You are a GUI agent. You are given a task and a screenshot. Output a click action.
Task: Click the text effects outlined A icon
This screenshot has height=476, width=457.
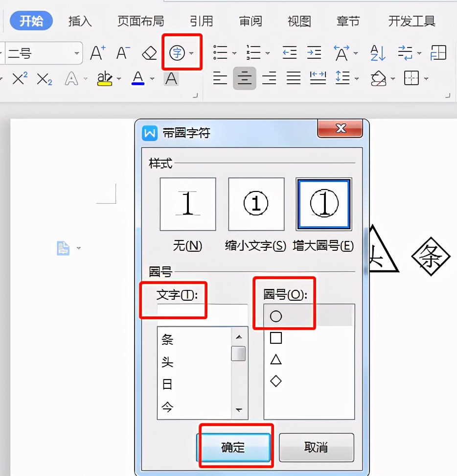pos(71,79)
